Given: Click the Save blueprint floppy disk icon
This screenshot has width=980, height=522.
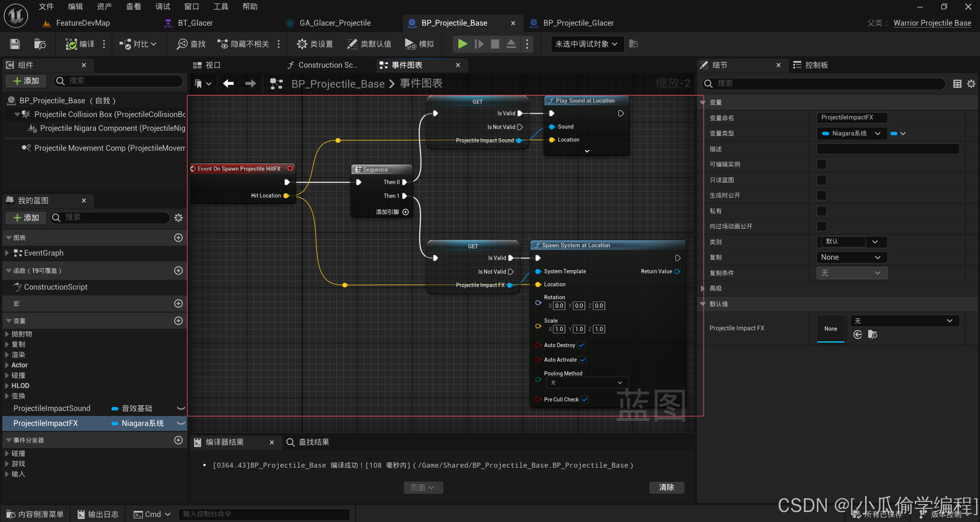Looking at the screenshot, I should (x=15, y=44).
